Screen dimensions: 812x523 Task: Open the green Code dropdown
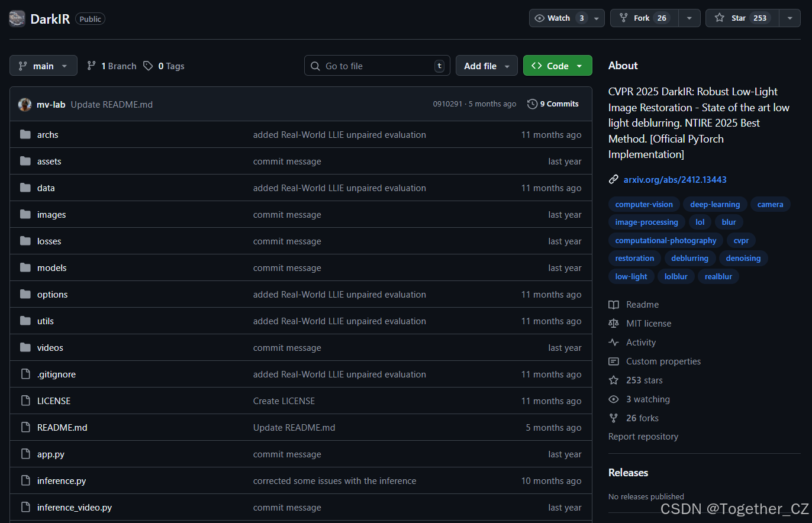coord(558,66)
